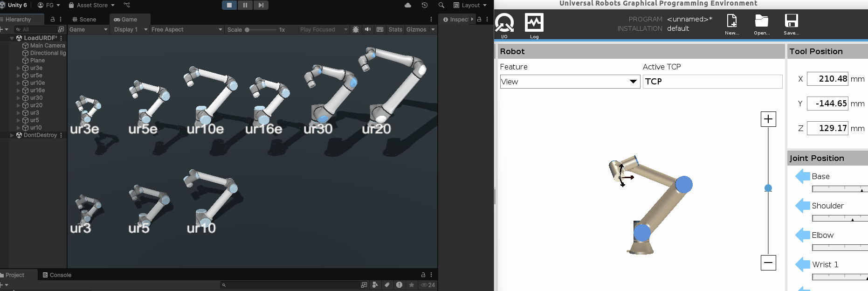Viewport: 868px width, 291px height.
Task: Open Display 1 dropdown
Action: (x=131, y=29)
